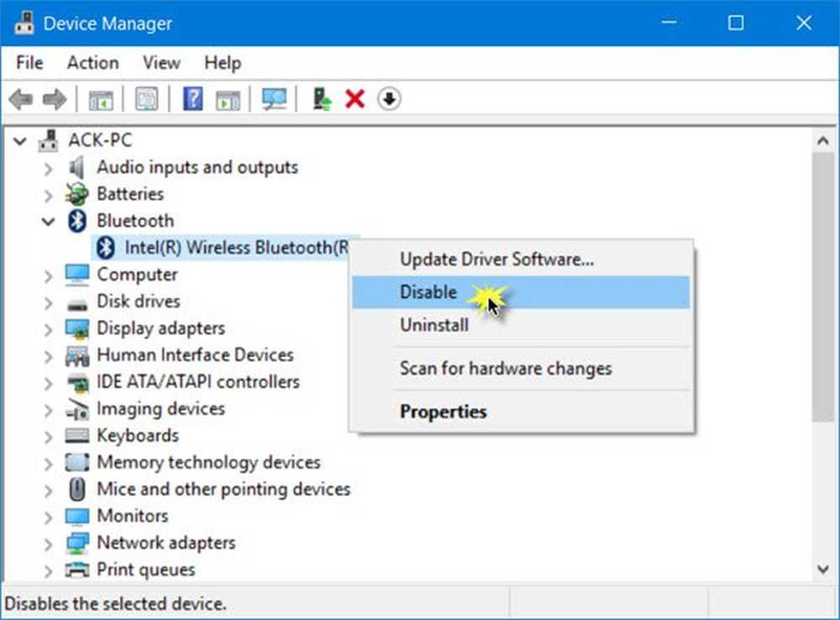
Task: Click the Scan for hardware changes monitor icon
Action: [x=275, y=99]
